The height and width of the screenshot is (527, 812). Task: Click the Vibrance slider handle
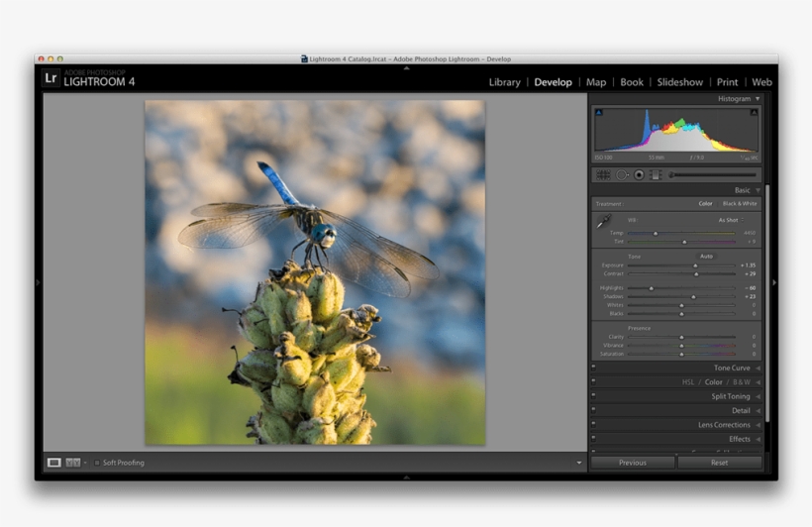pyautogui.click(x=681, y=346)
